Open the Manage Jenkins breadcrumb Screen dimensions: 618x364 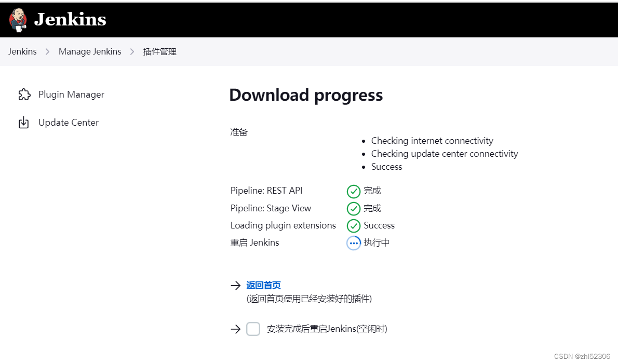pos(90,51)
